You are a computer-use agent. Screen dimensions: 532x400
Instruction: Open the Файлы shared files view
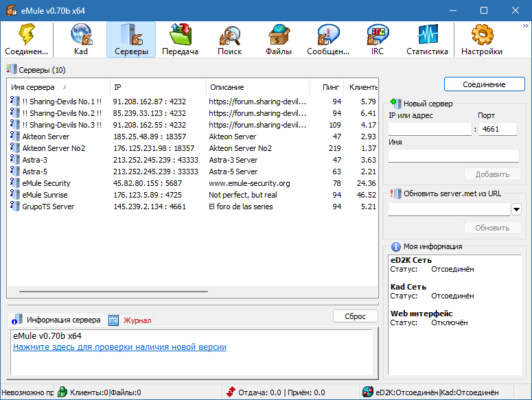click(279, 39)
